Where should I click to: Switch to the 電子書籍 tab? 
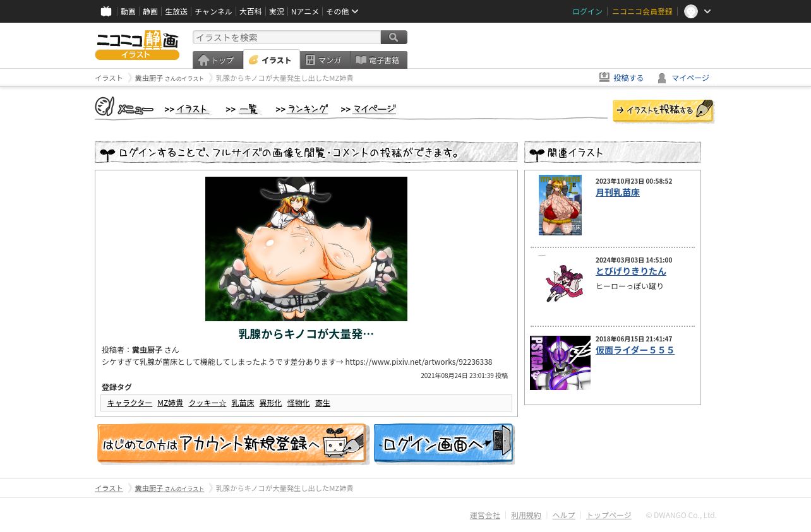[x=378, y=60]
